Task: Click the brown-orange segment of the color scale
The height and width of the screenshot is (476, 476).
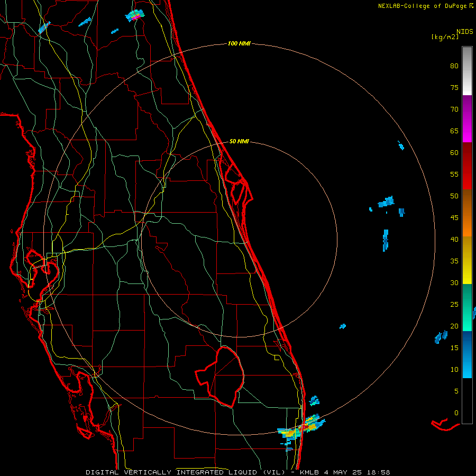Action: coord(467,213)
